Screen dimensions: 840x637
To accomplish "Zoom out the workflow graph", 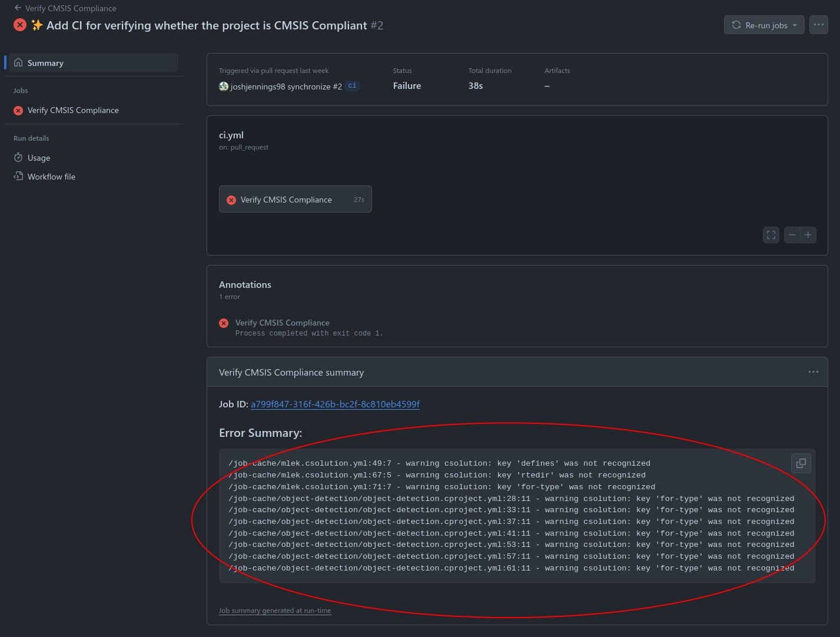I will [792, 235].
